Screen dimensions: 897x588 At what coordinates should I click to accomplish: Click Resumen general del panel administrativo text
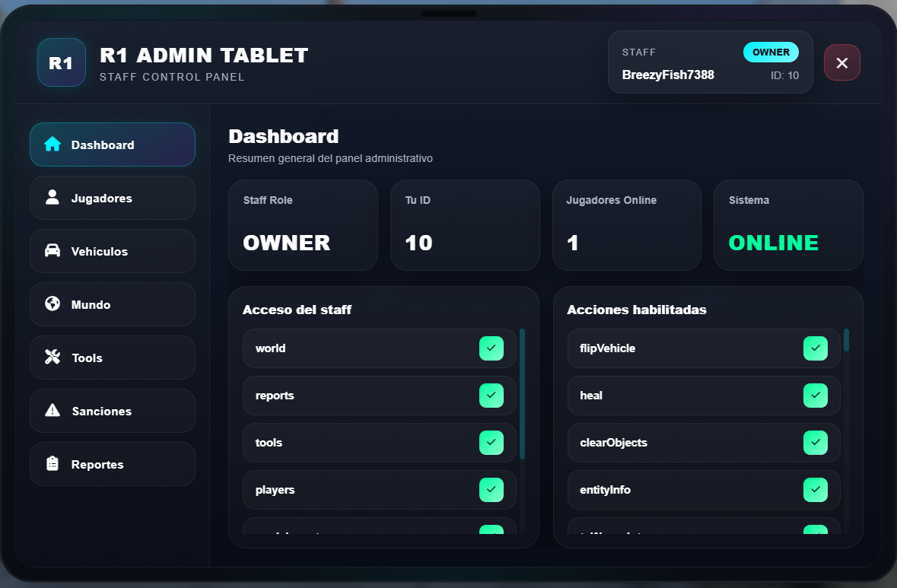(x=331, y=158)
